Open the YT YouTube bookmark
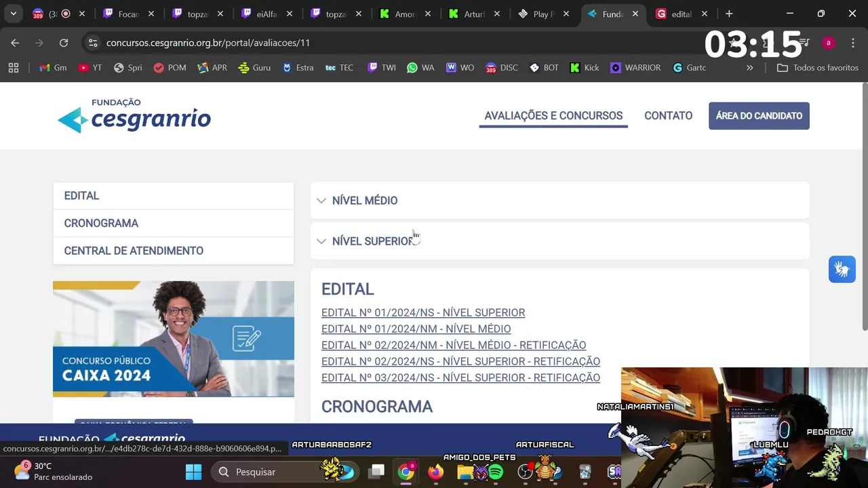 90,68
